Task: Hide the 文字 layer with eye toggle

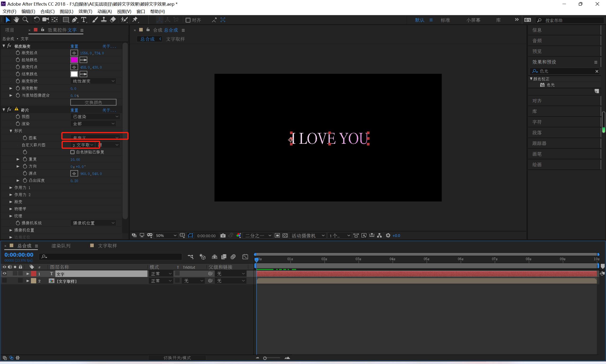Action: click(4, 274)
